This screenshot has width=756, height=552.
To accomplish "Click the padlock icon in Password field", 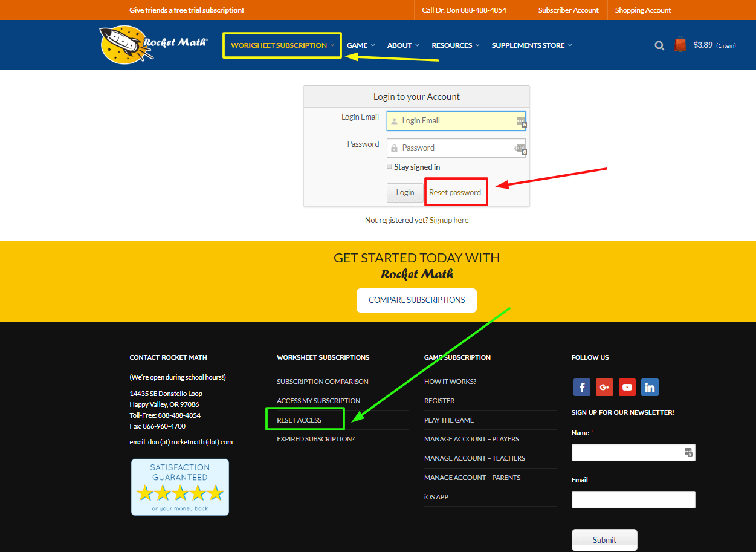I will coord(394,148).
